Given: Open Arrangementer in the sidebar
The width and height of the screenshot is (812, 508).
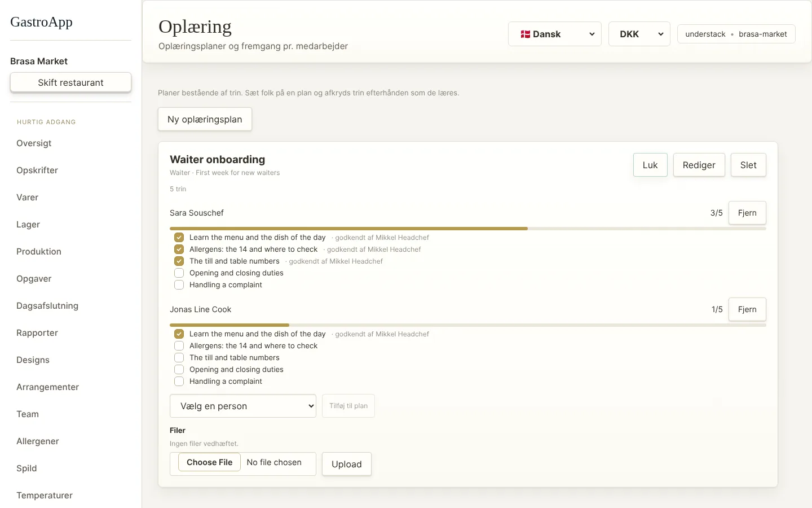Looking at the screenshot, I should click(47, 387).
